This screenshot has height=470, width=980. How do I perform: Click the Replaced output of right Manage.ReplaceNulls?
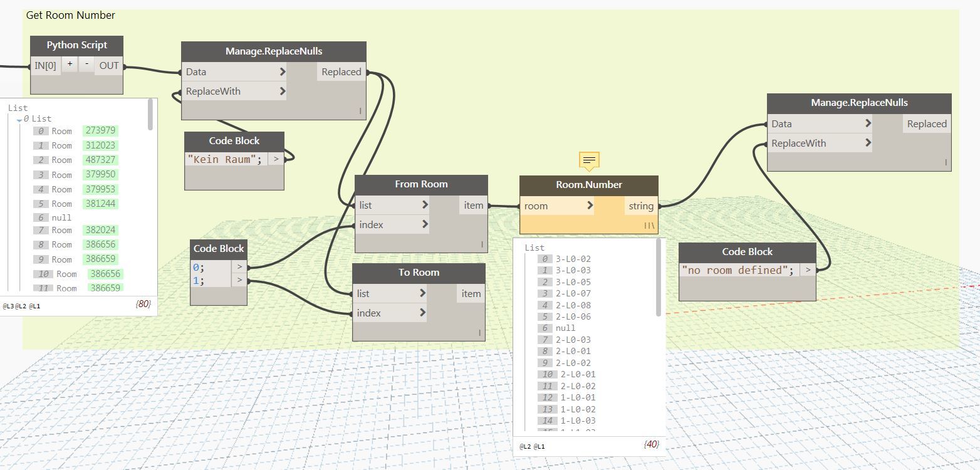pyautogui.click(x=926, y=123)
